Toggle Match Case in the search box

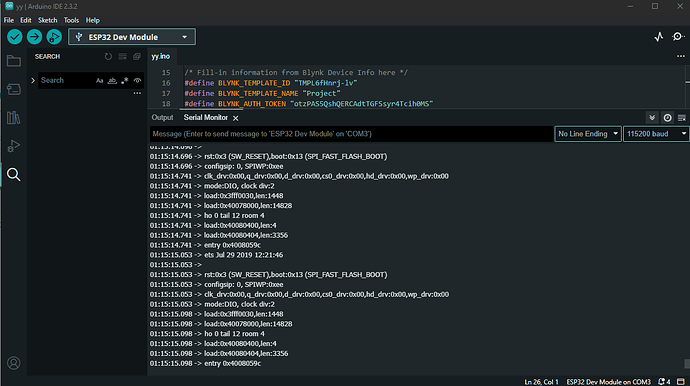[99, 81]
